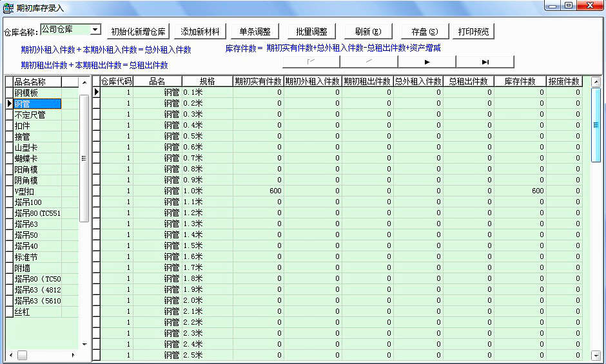Click the 仓库代码 column header
The width and height of the screenshot is (606, 364).
[x=116, y=81]
